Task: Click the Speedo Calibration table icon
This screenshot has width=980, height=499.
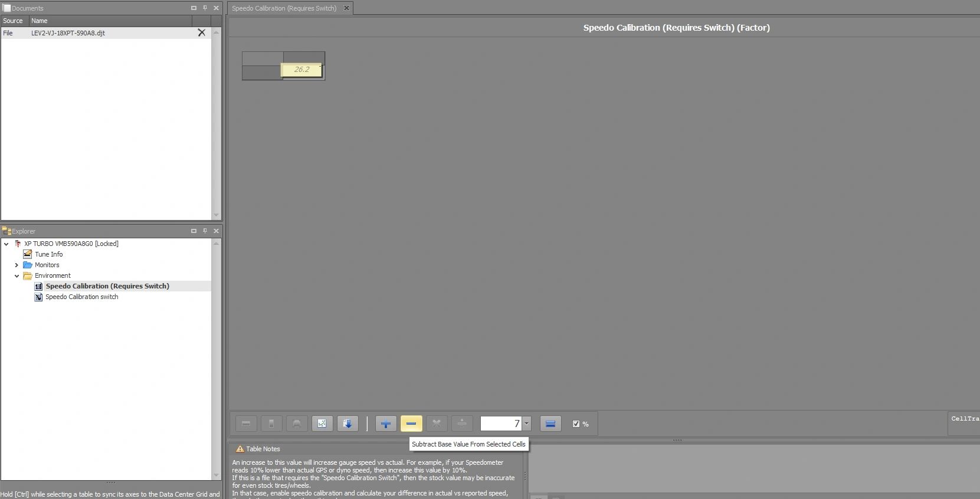Action: pos(38,286)
